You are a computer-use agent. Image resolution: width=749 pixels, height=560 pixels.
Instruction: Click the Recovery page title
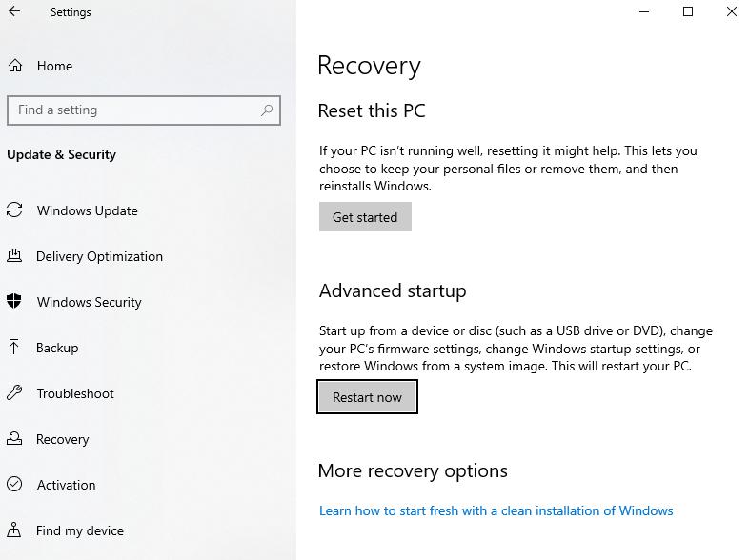(369, 66)
